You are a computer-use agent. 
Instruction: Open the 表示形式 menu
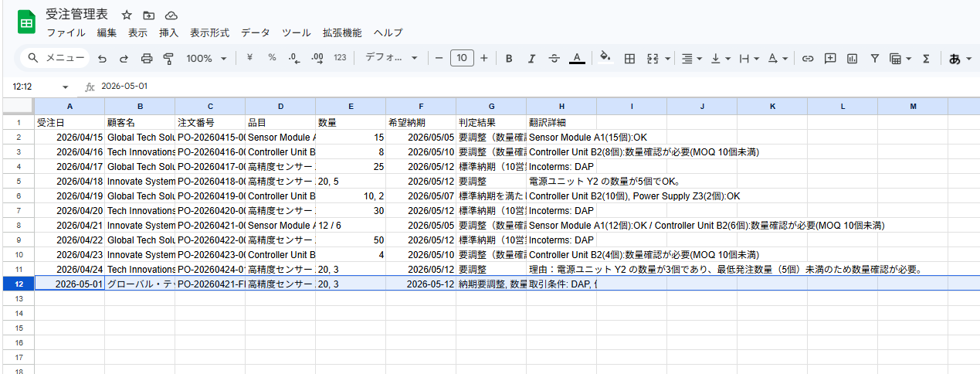tap(209, 32)
